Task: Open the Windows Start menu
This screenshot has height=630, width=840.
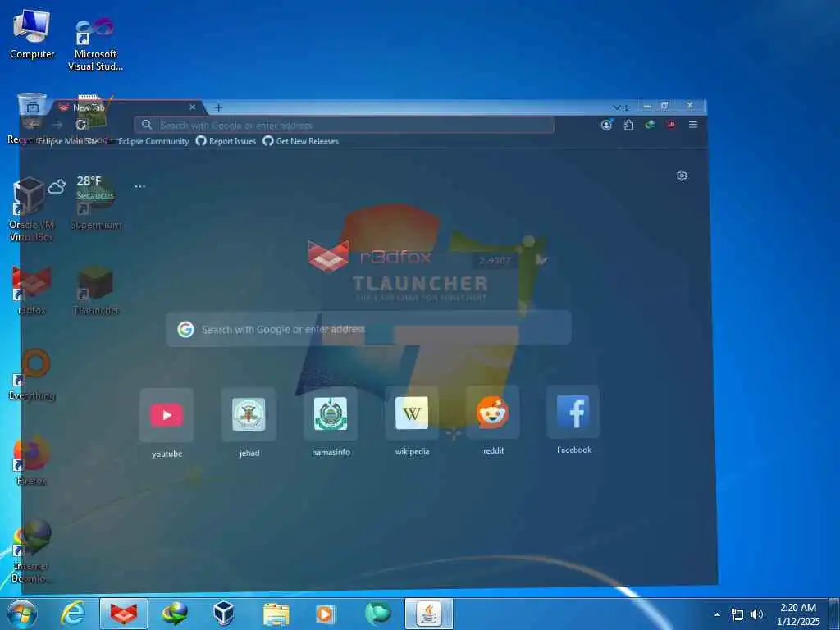Action: tap(22, 614)
